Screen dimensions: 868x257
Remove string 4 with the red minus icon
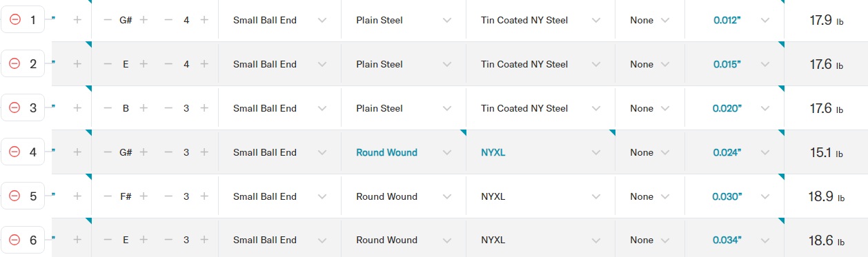click(x=14, y=152)
